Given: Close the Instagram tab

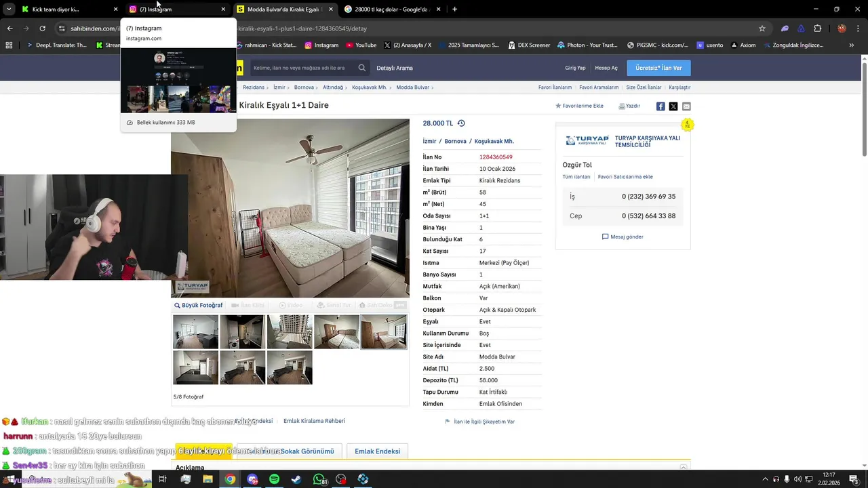Looking at the screenshot, I should click(x=223, y=9).
